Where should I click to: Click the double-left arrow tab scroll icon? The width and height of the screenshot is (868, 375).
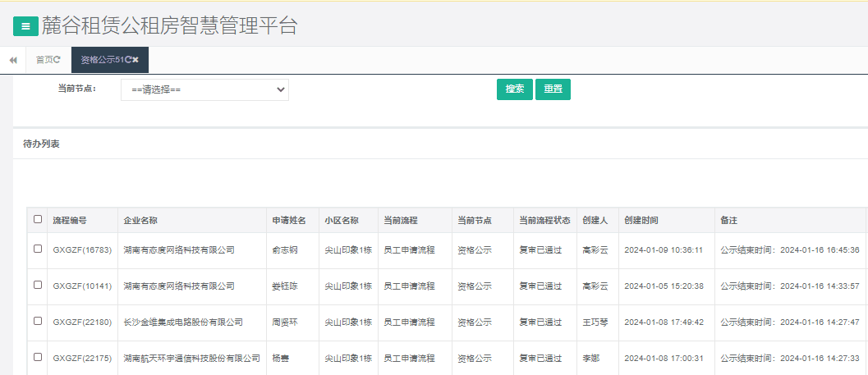click(13, 60)
